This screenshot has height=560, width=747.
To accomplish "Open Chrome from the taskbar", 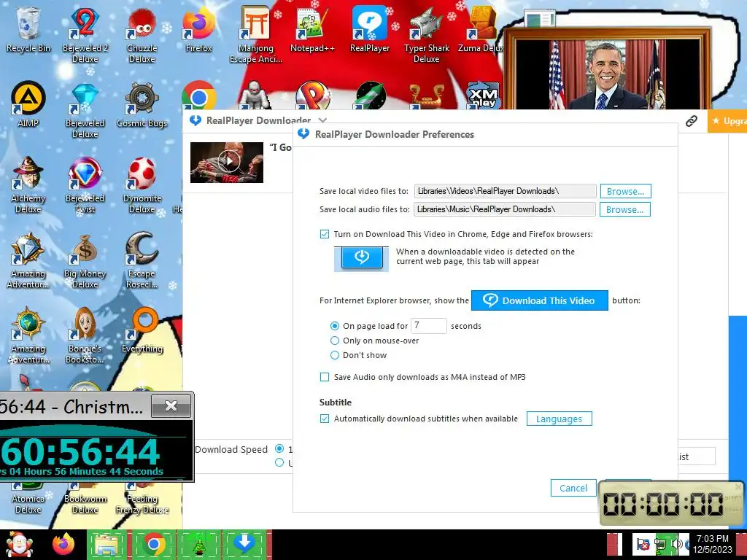I will pyautogui.click(x=153, y=544).
